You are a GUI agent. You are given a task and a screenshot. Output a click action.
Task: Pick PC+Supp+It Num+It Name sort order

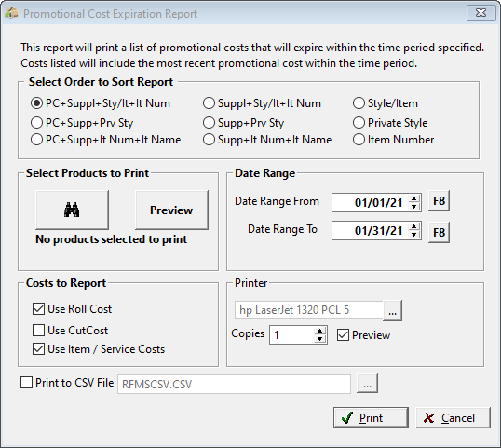(x=36, y=140)
